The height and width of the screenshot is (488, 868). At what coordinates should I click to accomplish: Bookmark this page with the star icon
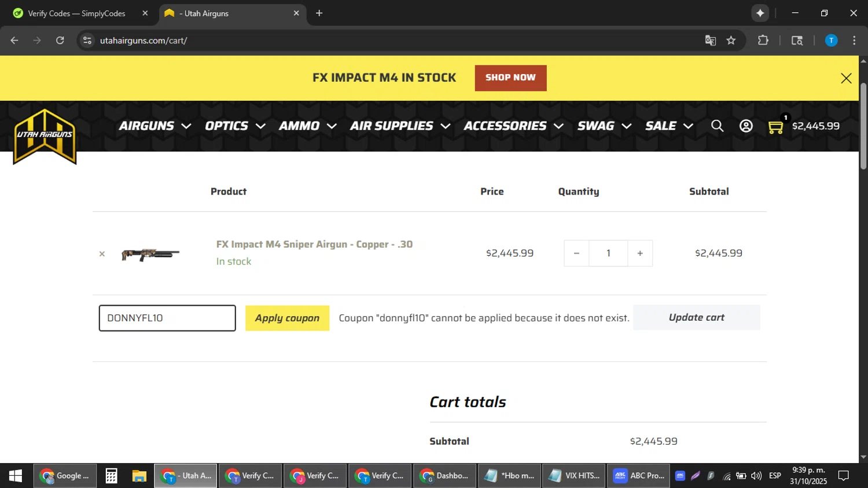[x=731, y=41]
